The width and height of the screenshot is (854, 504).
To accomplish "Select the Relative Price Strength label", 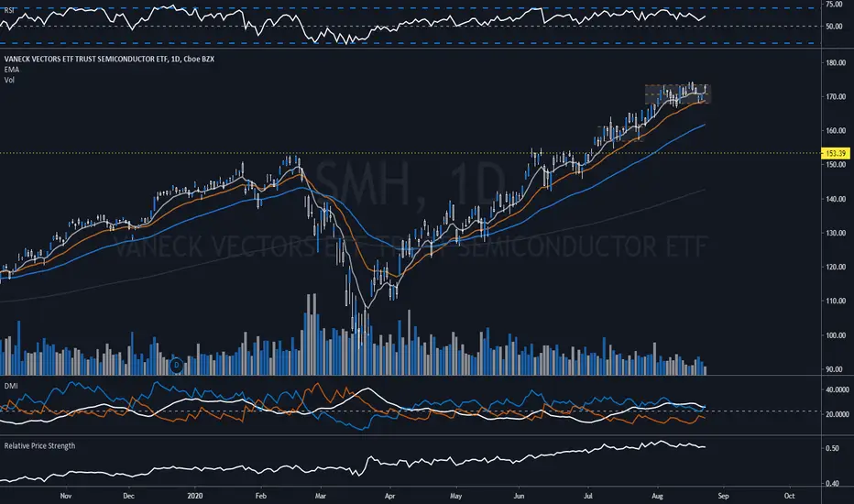I will point(39,445).
